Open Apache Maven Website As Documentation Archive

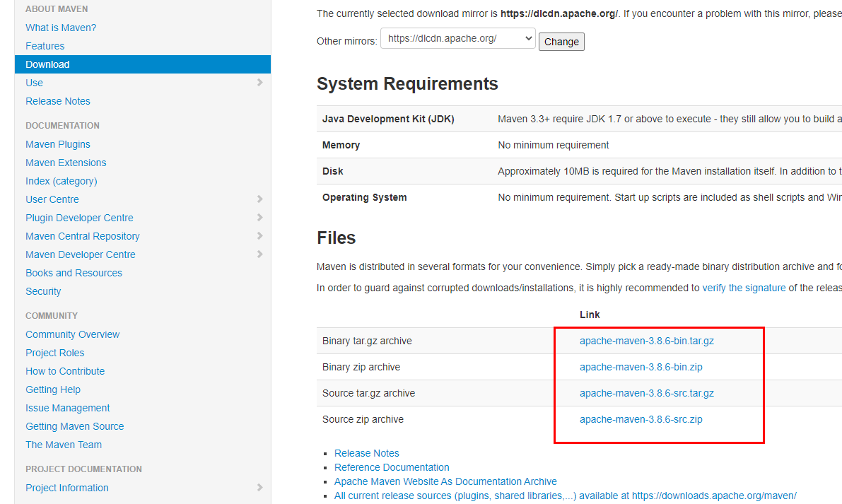click(x=445, y=482)
